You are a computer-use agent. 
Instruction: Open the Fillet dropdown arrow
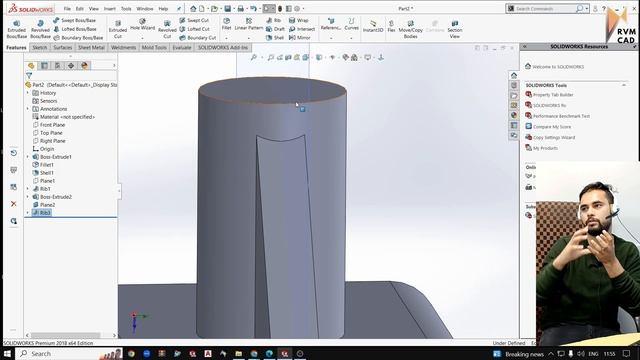pos(227,38)
